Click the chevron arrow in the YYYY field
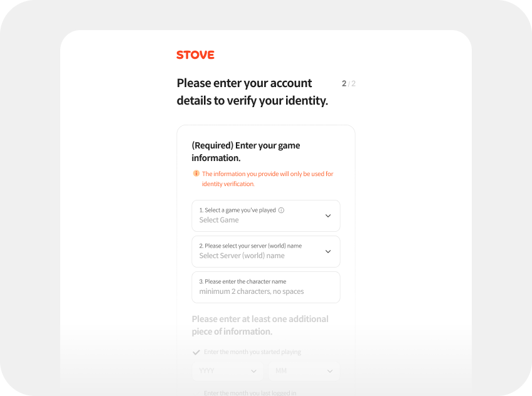532x396 pixels. 253,371
